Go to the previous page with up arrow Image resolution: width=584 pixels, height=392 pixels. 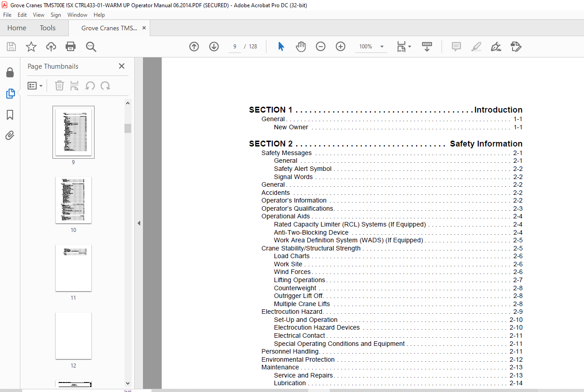coord(194,47)
